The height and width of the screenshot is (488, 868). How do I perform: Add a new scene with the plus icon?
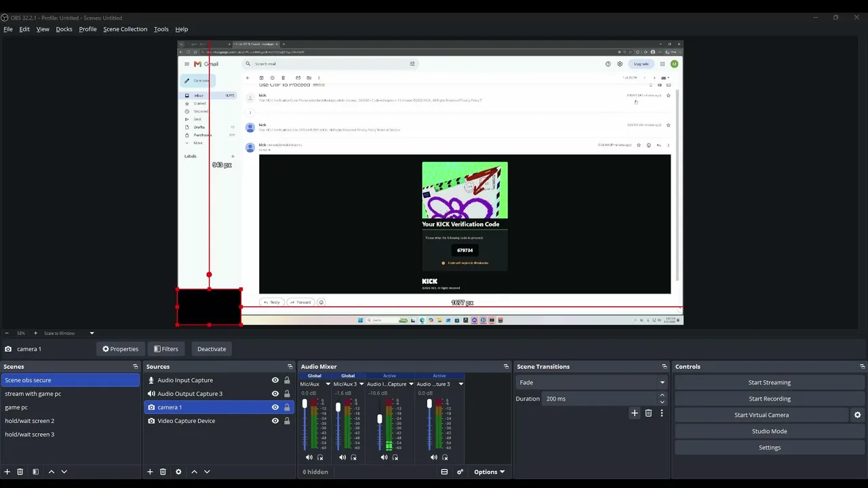point(7,472)
